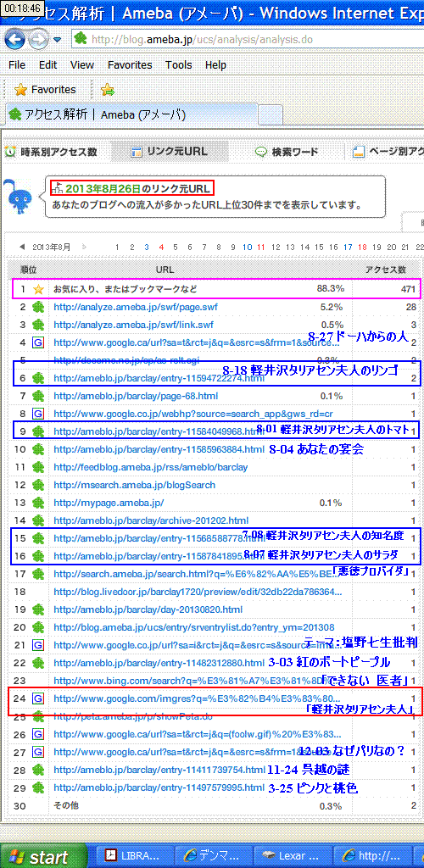Open the blog.livedoor.jp preview link
This screenshot has width=424, height=868.
197,592
